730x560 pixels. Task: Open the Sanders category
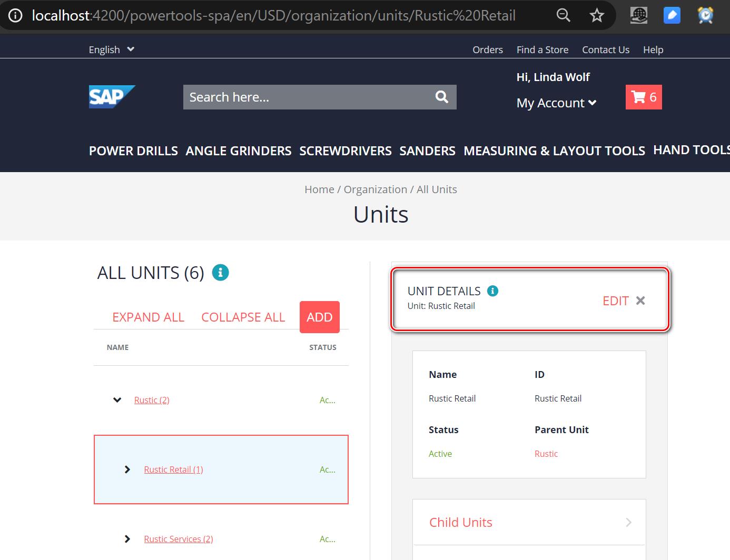coord(427,151)
